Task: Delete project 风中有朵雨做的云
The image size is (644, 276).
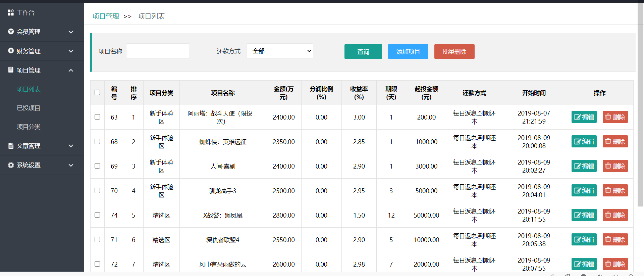Action: pos(615,264)
